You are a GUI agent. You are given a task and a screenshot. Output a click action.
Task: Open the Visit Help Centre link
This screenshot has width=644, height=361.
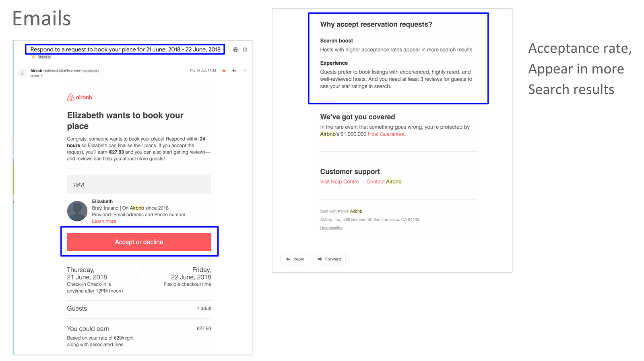pos(339,182)
